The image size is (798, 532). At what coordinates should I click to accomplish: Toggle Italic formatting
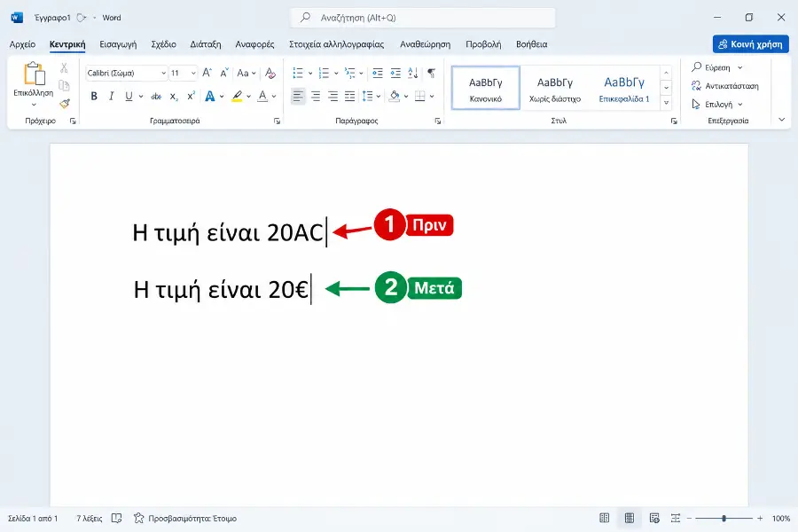pyautogui.click(x=112, y=97)
